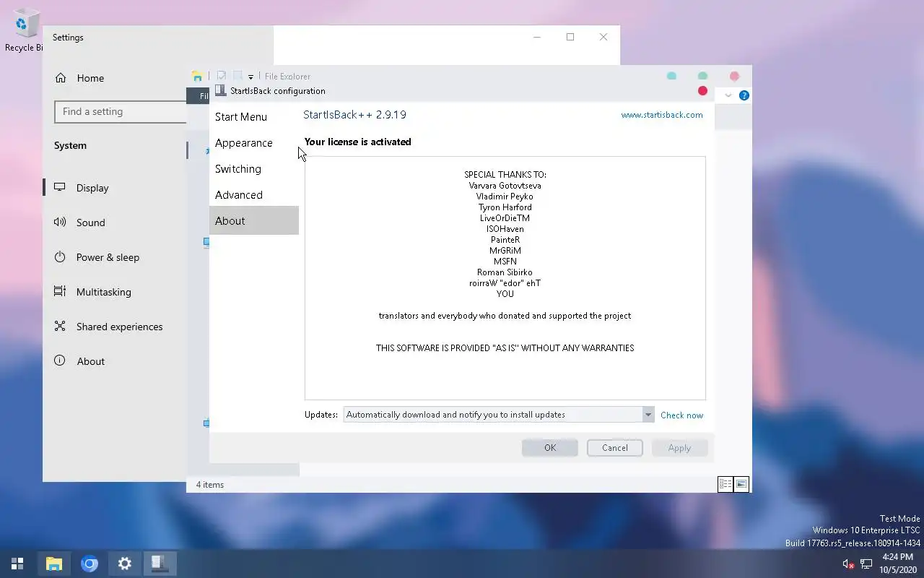Screen dimensions: 924x578
Task: Minimize File Explorer with the teal circle
Action: click(671, 76)
